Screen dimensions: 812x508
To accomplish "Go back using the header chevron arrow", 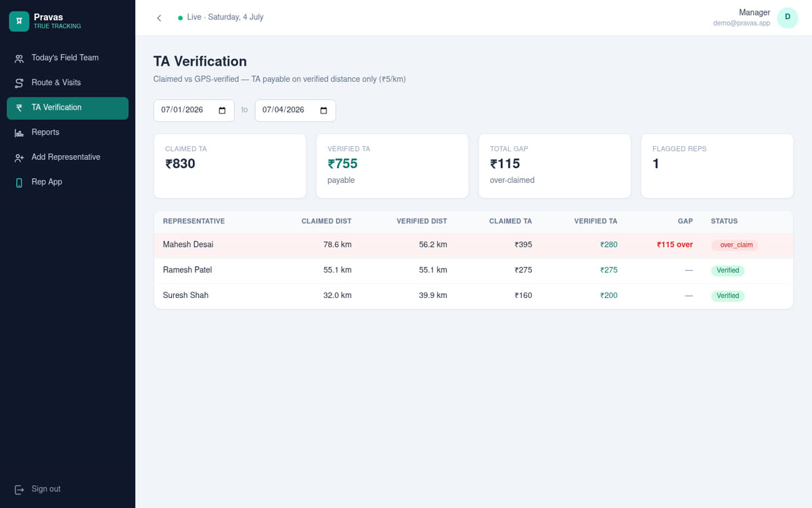I will pos(159,18).
